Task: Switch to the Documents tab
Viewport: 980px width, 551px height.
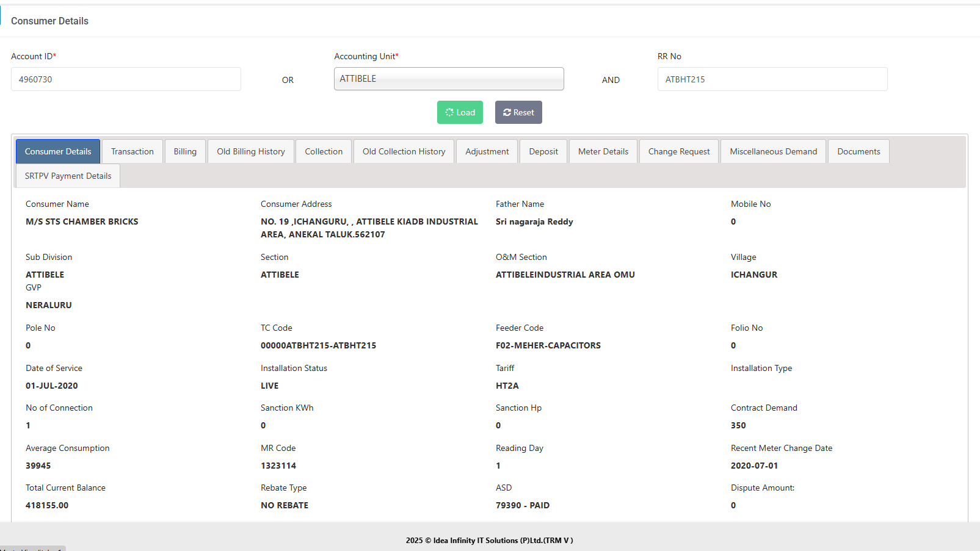Action: tap(858, 151)
